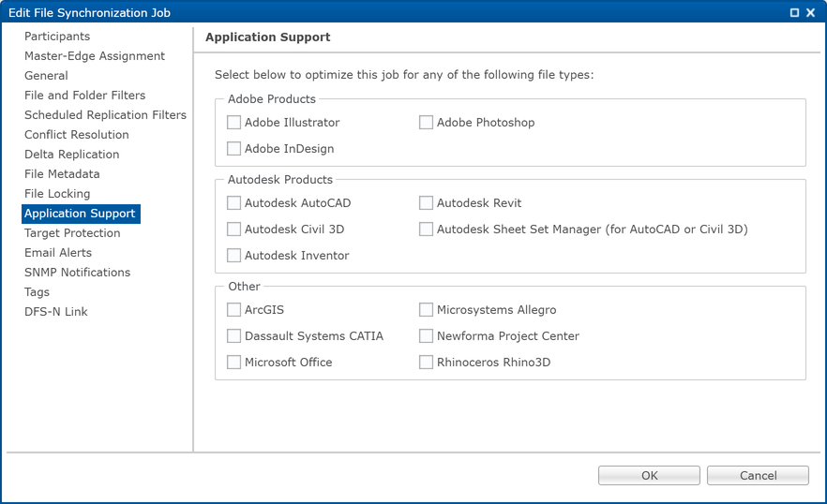Go to Delta Replication page
The height and width of the screenshot is (504, 827).
tap(71, 155)
